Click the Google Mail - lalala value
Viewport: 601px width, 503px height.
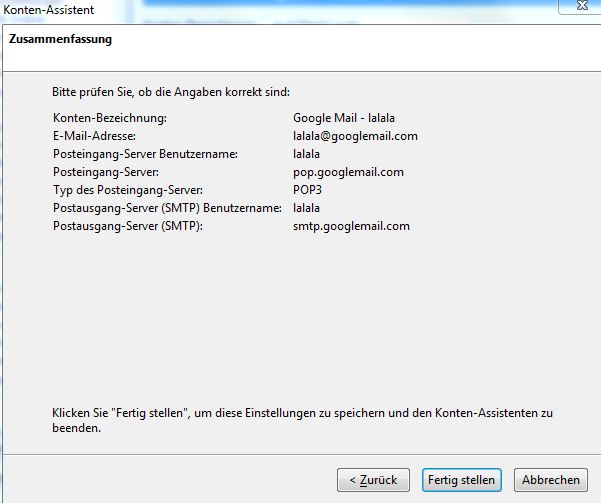[x=345, y=118]
